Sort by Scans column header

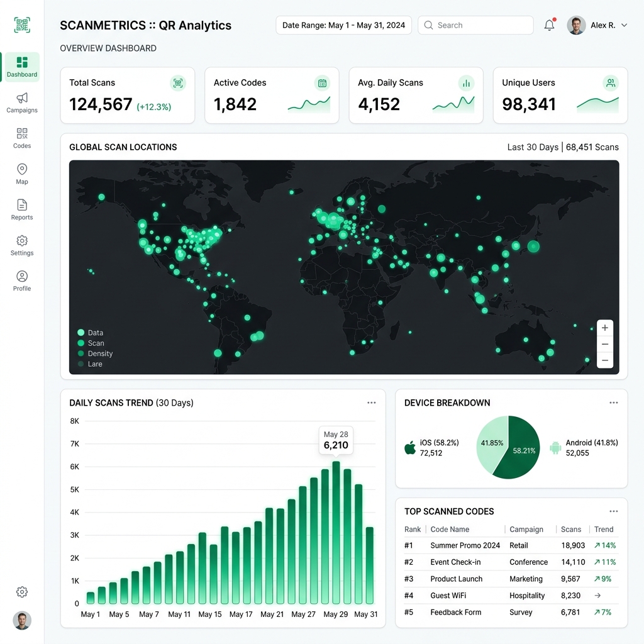pyautogui.click(x=571, y=530)
